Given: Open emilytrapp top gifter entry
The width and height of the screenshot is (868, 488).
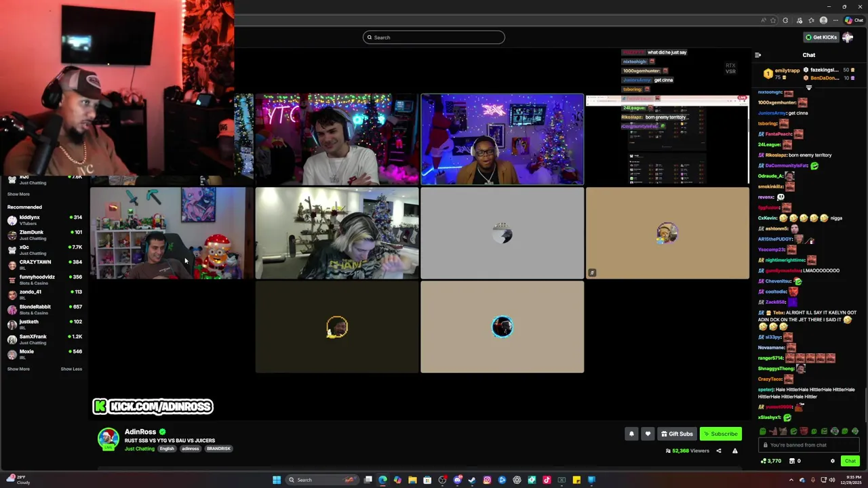Looking at the screenshot, I should point(782,73).
